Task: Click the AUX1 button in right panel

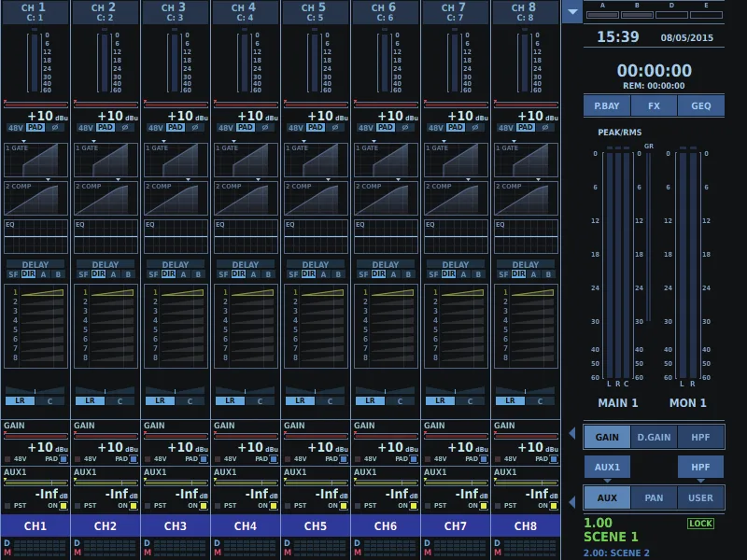Action: click(x=607, y=468)
